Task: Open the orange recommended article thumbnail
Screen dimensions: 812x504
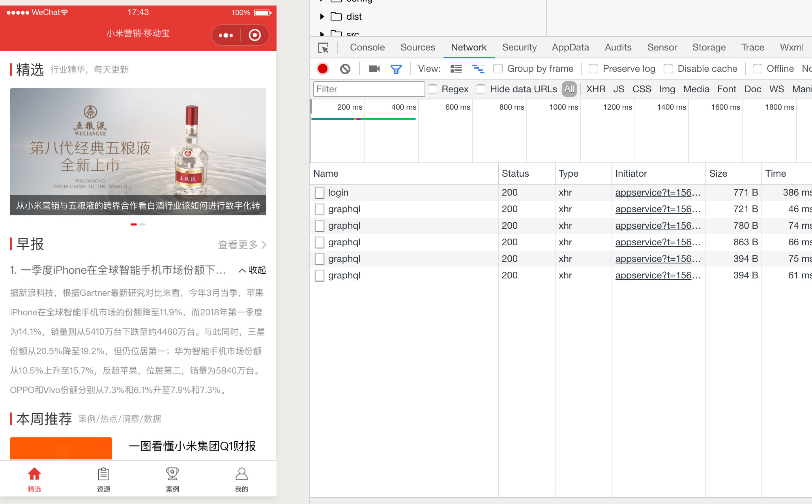Action: point(61,448)
